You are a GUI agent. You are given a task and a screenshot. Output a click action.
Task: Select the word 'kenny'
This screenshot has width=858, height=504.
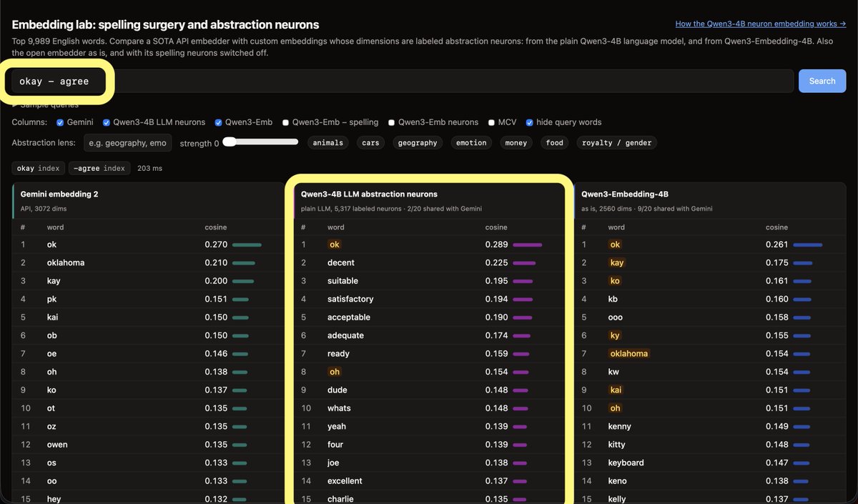tap(619, 426)
